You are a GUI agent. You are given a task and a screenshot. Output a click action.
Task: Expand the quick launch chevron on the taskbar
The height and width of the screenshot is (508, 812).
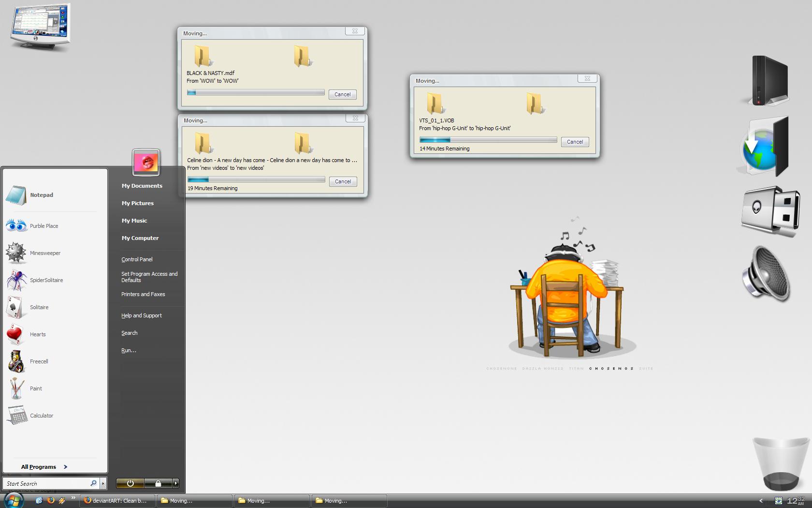(73, 499)
